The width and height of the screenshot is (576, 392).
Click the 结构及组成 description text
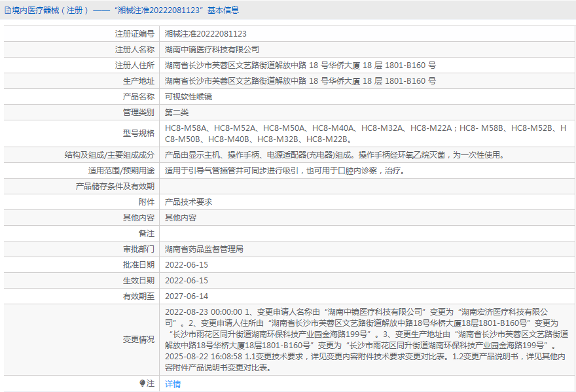(x=335, y=154)
